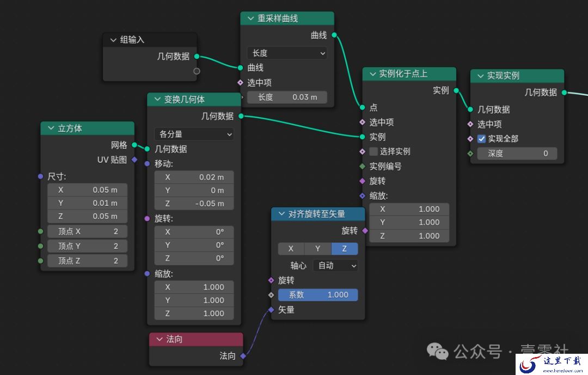Click the 深度 0 field
The width and height of the screenshot is (588, 375).
[x=517, y=153]
